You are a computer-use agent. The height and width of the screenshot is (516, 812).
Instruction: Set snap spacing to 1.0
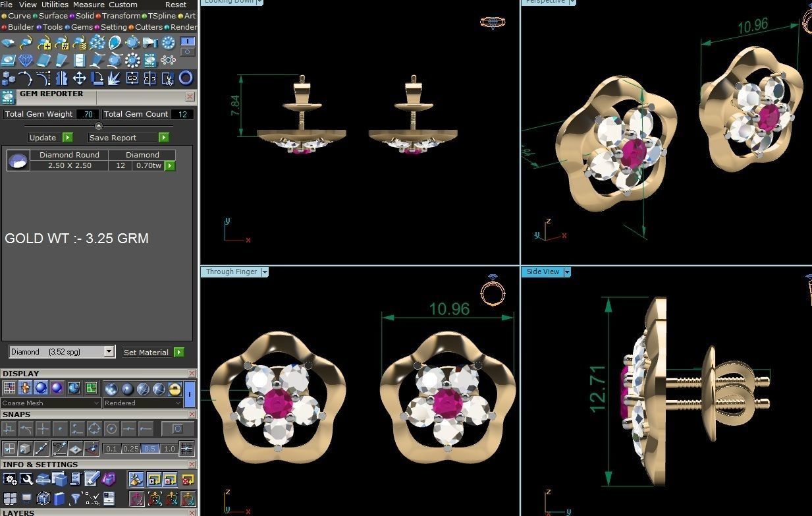[x=169, y=449]
